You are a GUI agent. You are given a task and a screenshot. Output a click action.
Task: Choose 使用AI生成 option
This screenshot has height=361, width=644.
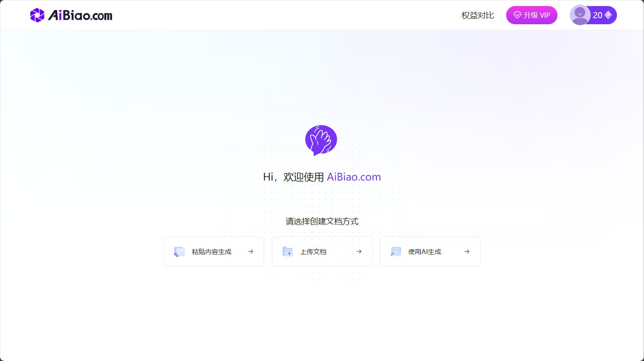pos(430,252)
